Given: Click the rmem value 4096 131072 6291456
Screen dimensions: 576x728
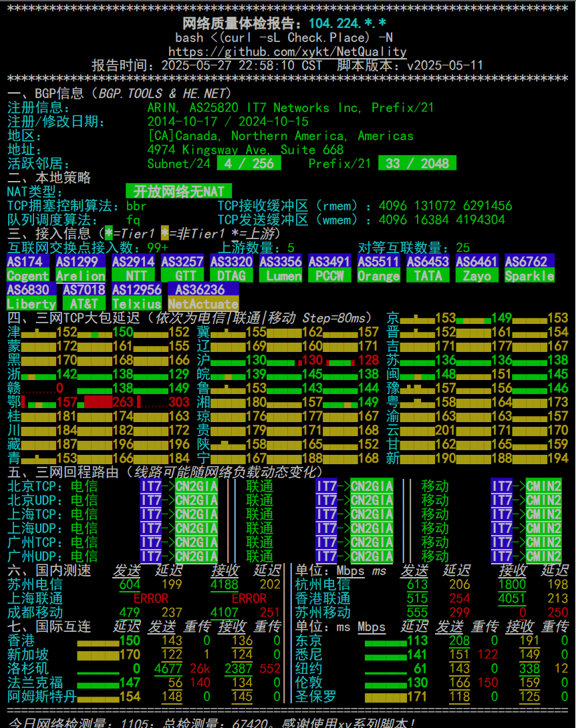Looking at the screenshot, I should click(445, 206).
